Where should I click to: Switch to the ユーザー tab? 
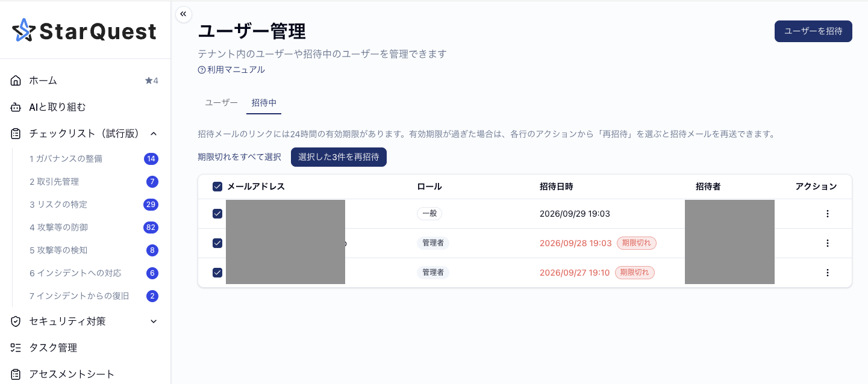222,102
